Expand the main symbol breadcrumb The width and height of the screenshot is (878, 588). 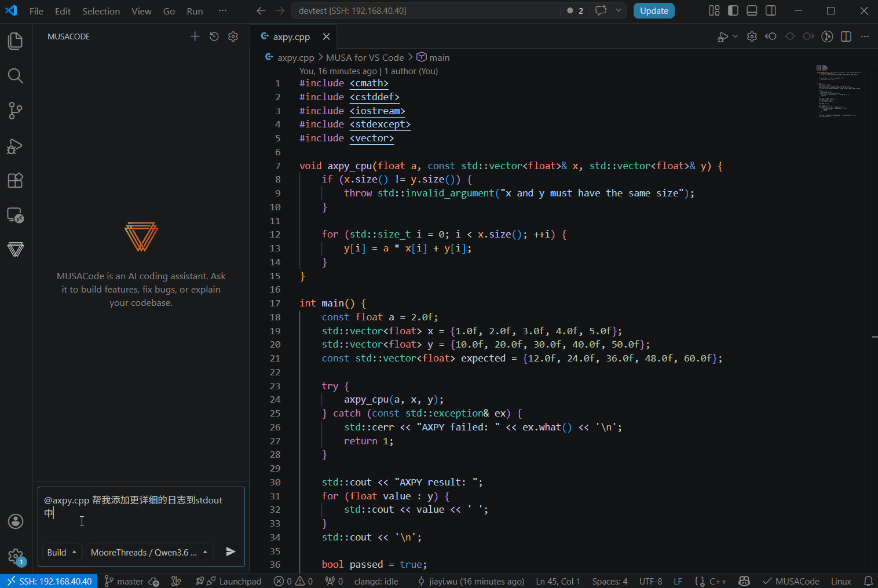[433, 57]
